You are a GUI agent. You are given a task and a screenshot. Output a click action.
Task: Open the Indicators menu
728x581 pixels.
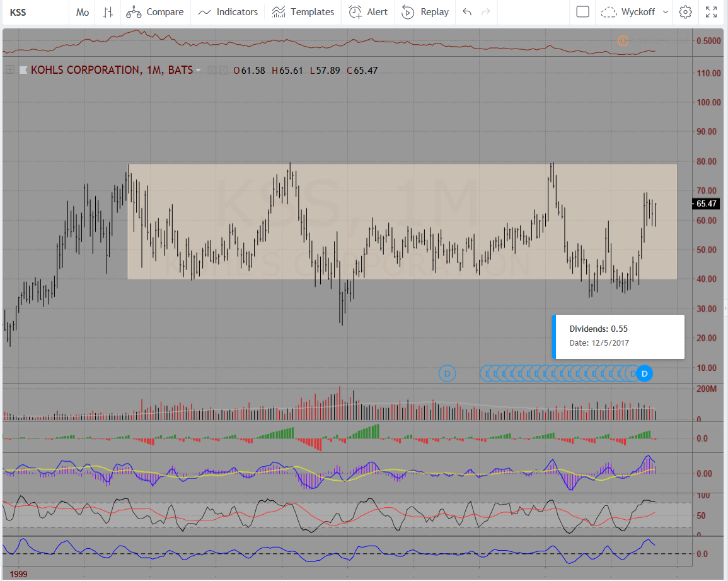point(228,12)
